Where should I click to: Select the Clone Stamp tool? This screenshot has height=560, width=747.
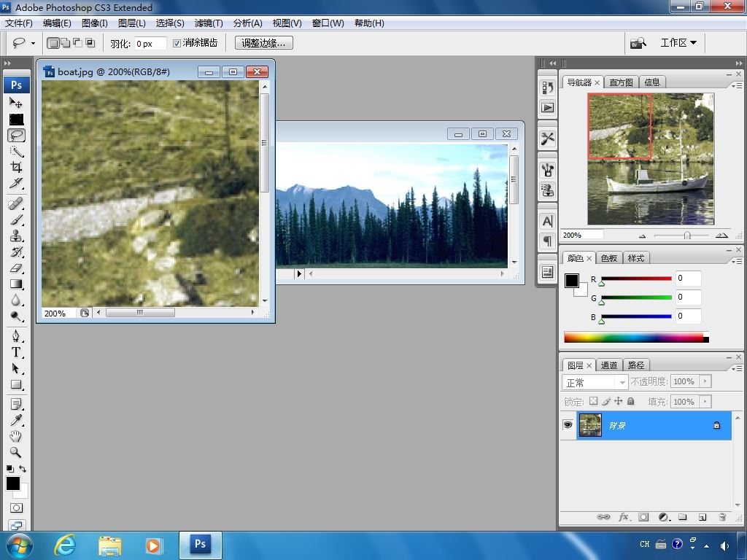click(x=16, y=236)
